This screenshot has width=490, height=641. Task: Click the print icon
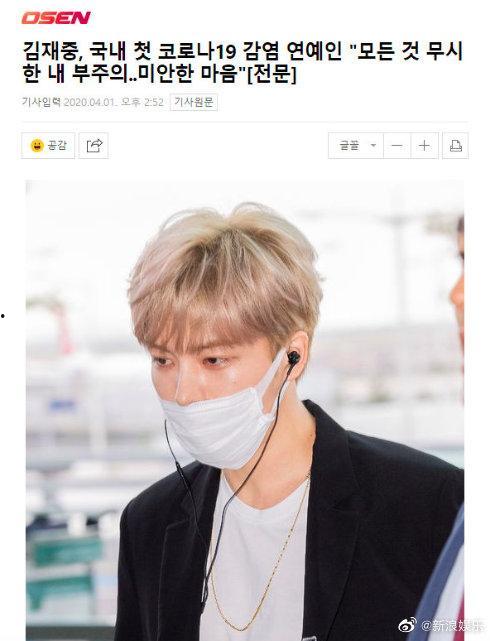455,146
